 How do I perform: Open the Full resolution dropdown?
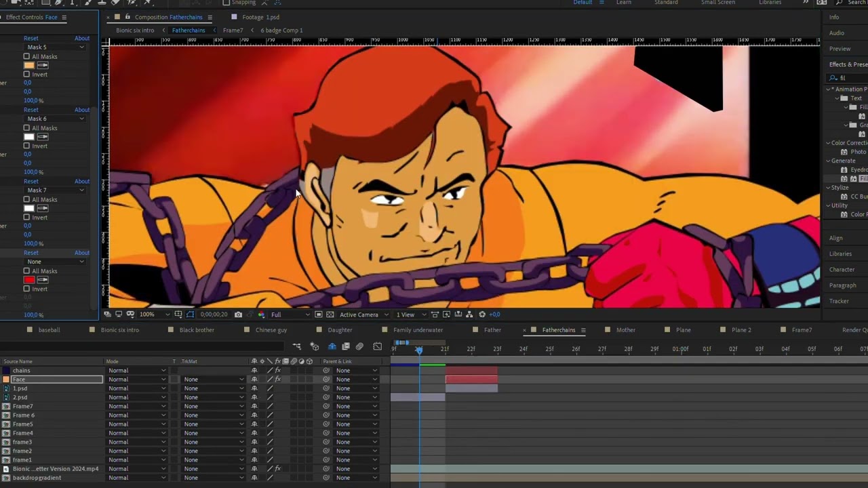click(x=290, y=314)
